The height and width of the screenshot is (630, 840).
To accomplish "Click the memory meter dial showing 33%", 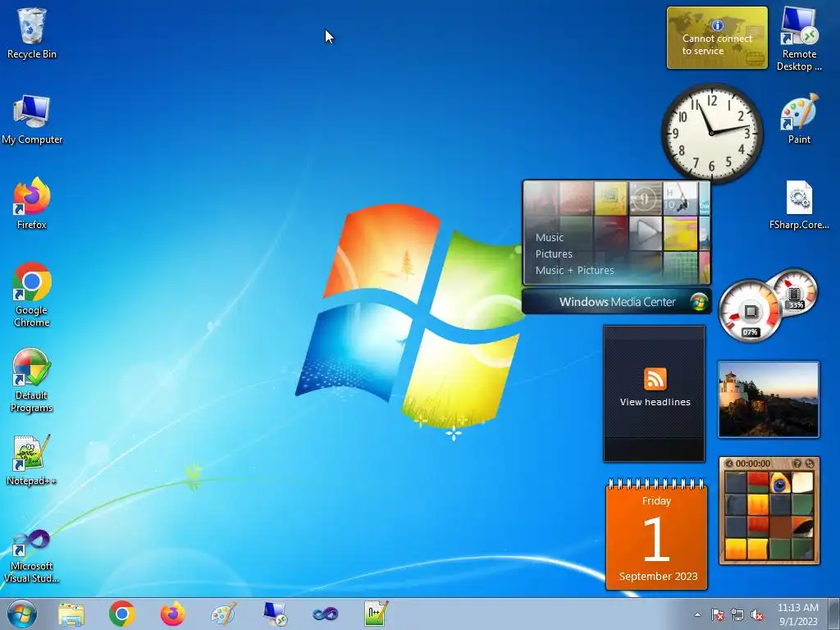I will click(x=795, y=293).
